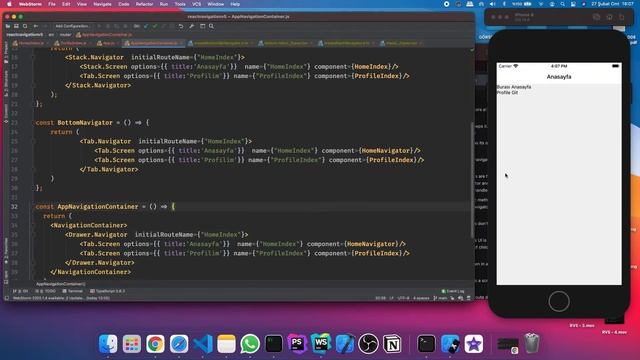Click the open folder icon in toolbar
The width and height of the screenshot is (640, 360).
click(8, 26)
